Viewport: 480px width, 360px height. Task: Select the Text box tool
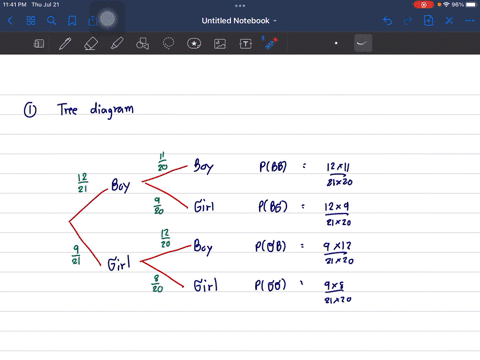coord(246,44)
